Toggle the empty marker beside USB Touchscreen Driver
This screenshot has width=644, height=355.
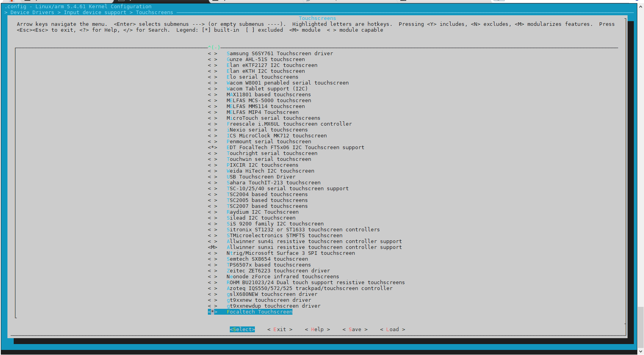212,177
